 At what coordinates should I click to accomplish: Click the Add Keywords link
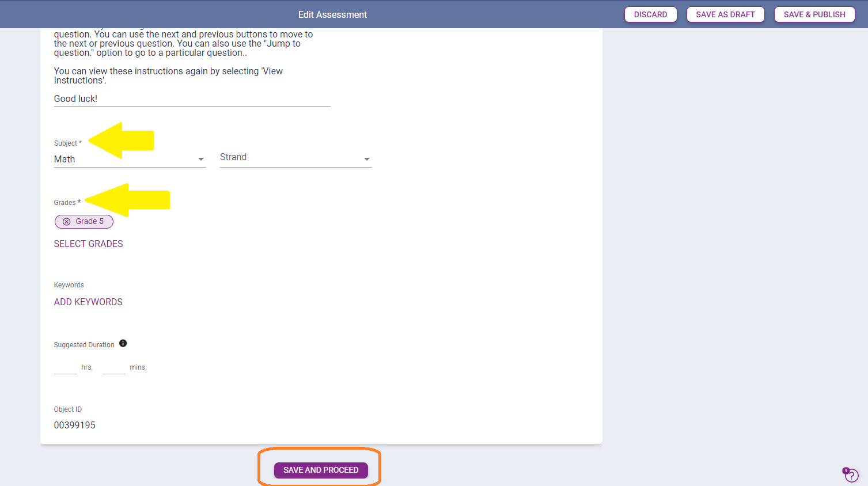88,302
